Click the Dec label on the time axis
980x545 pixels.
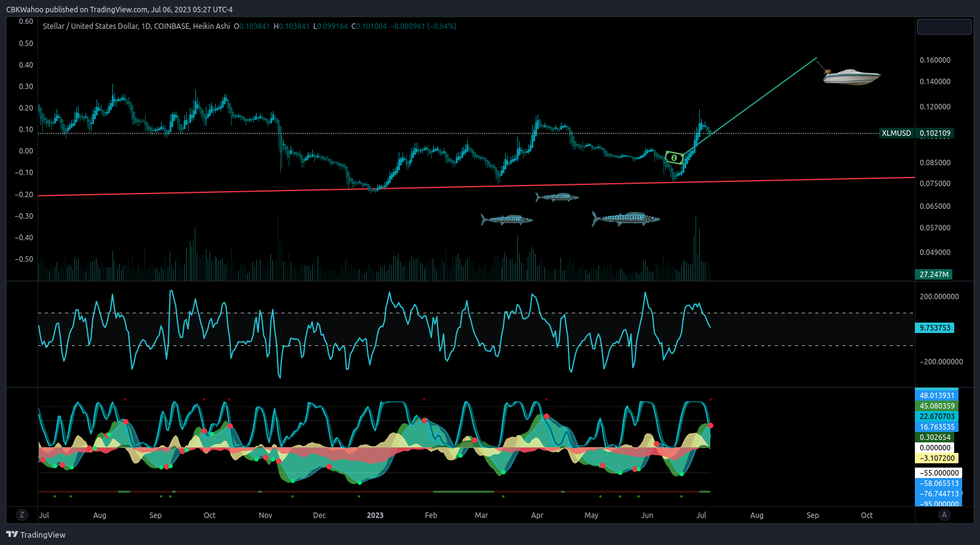(319, 516)
